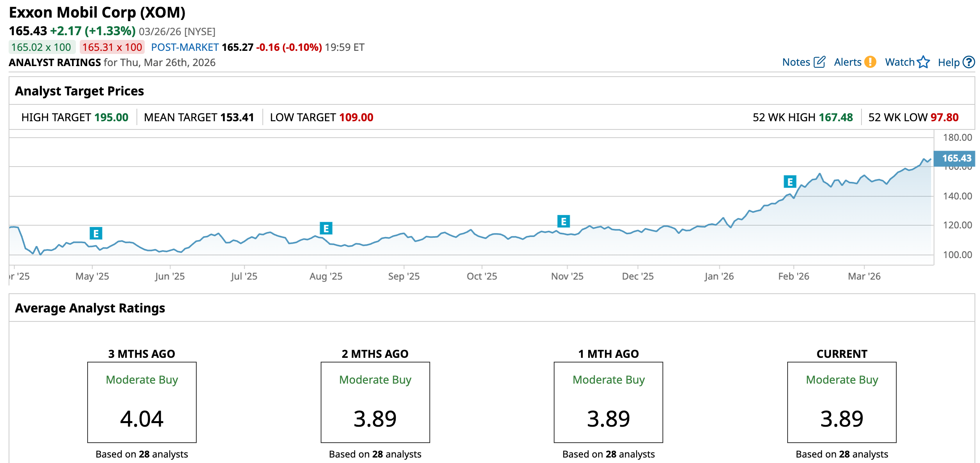
Task: Click the POST-MARKET label
Action: pos(185,47)
